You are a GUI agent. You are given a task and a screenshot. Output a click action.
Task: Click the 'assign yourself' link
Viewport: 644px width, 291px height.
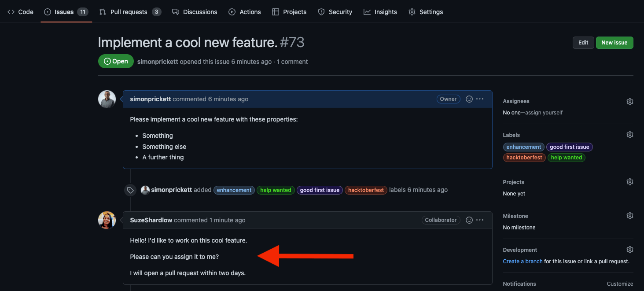coord(544,113)
